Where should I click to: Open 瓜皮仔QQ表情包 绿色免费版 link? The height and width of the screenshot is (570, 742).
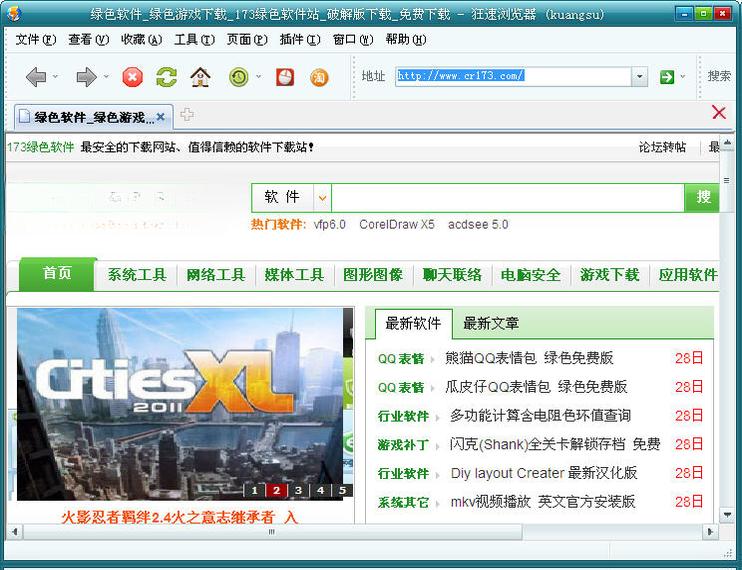coord(536,387)
